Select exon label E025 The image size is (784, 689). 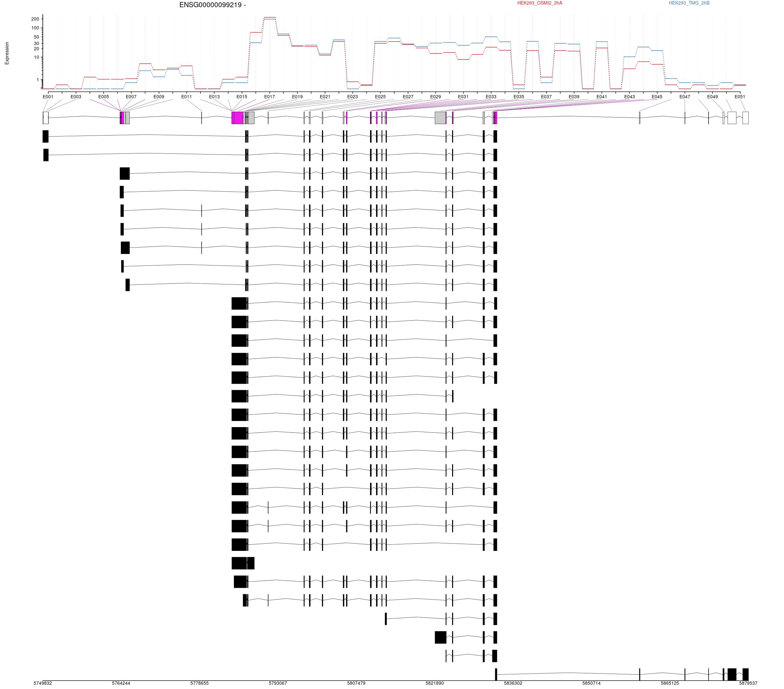click(x=380, y=97)
